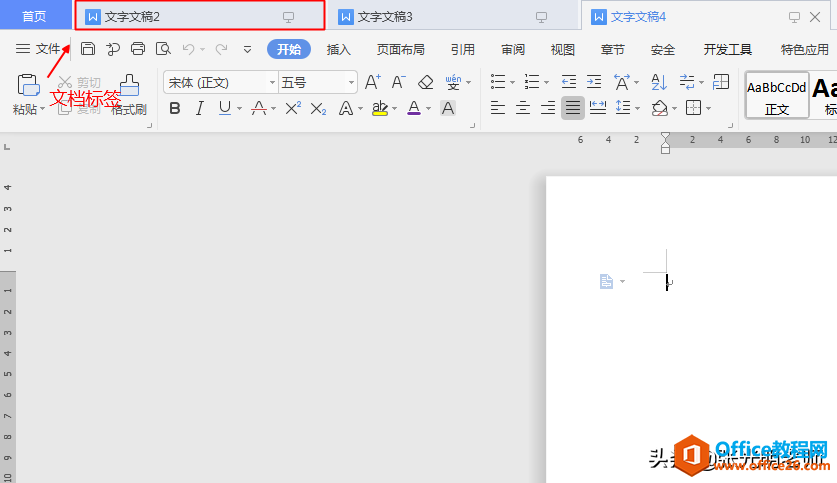Toggle Bold formatting
837x483 pixels.
click(175, 108)
